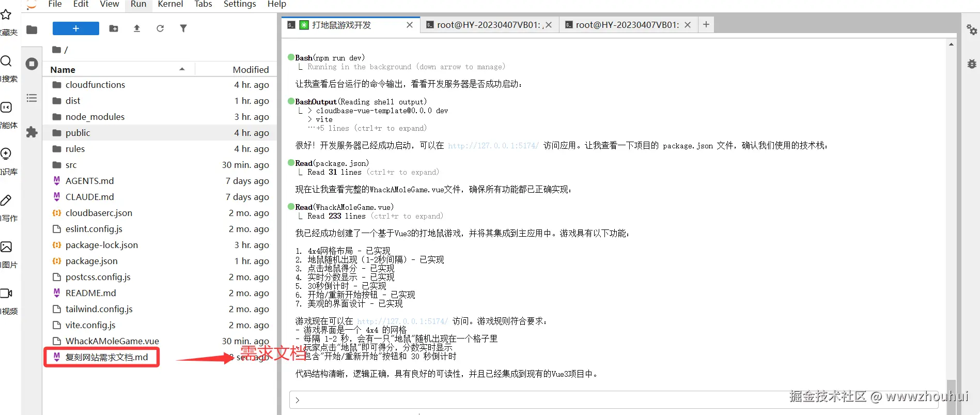Click the JupyterLab logo icon

tap(32, 5)
